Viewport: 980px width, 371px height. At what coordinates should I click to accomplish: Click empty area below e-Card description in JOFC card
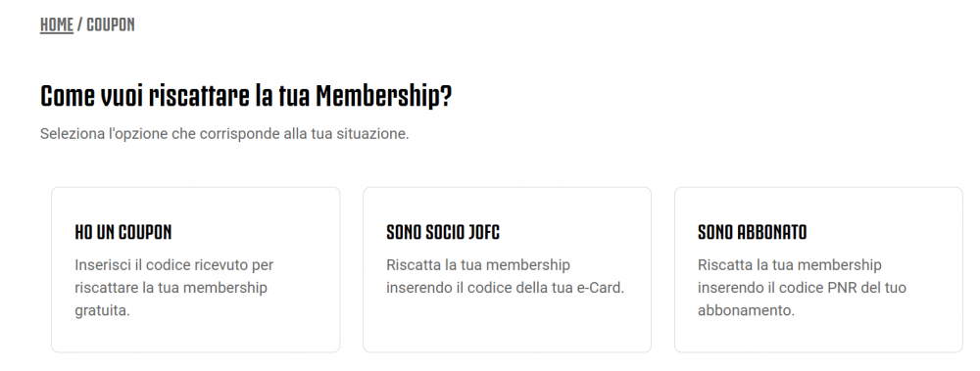pyautogui.click(x=507, y=325)
